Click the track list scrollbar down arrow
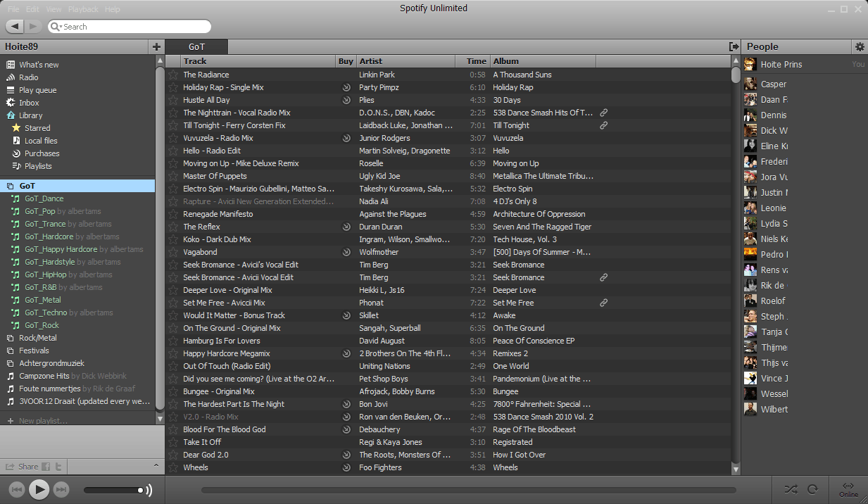The height and width of the screenshot is (504, 868). point(736,469)
